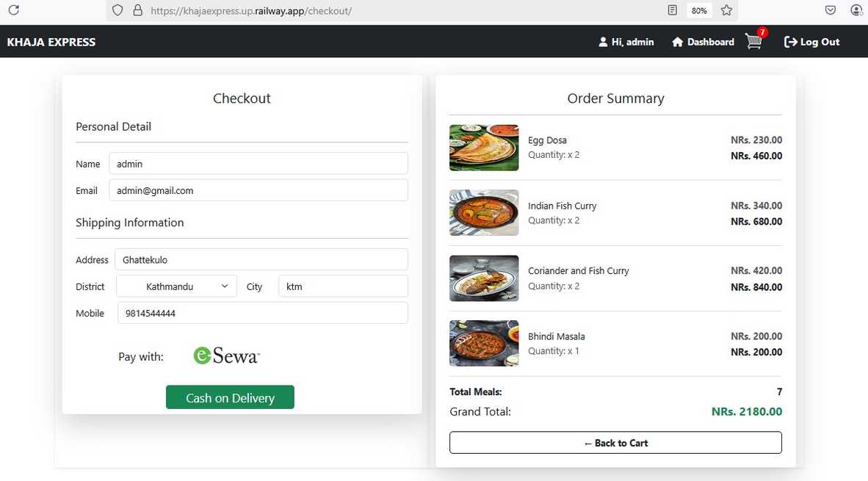Click the Egg Dosa thumbnail image
The image size is (868, 481).
pyautogui.click(x=484, y=148)
